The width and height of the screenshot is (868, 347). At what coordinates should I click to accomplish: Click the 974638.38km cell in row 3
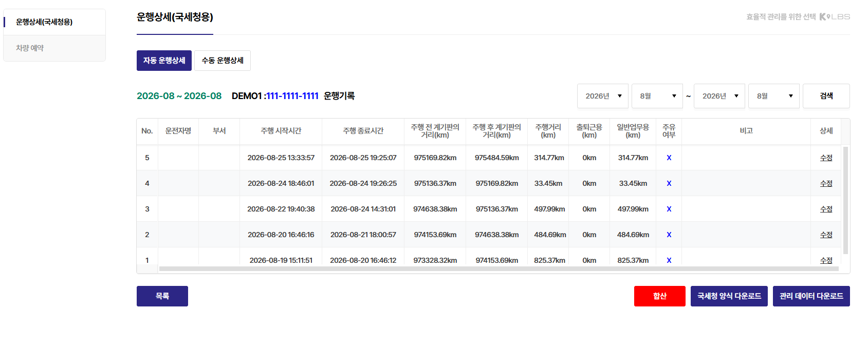coord(435,209)
